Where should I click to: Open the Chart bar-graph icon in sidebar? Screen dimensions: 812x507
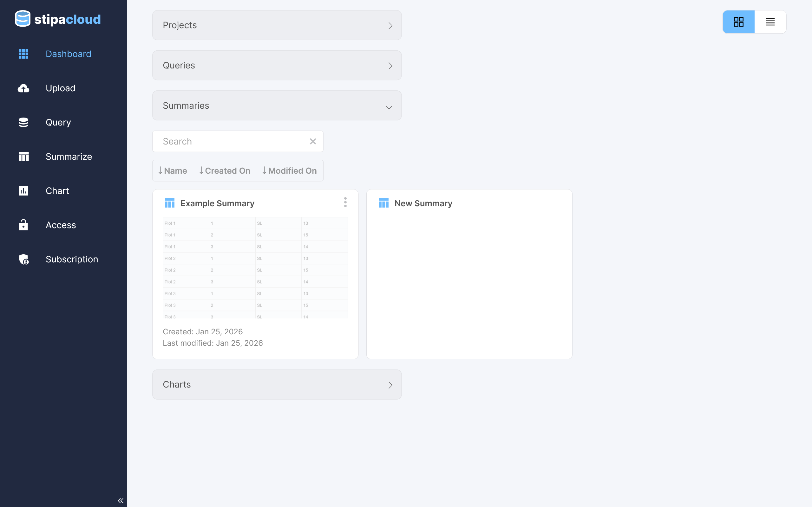coord(23,191)
